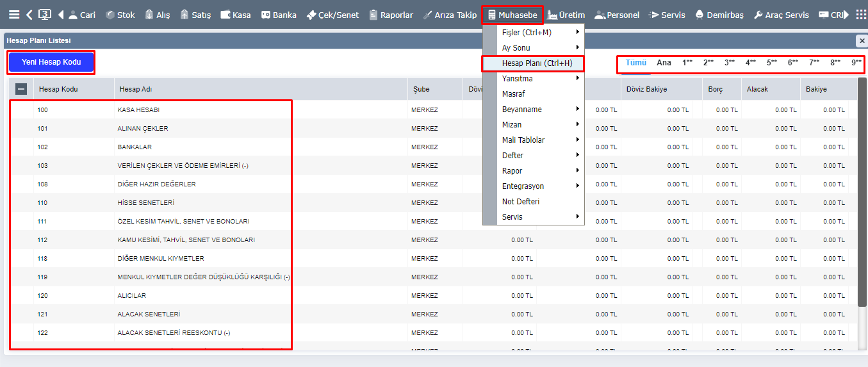Select the 102 BANKALAR account row
The width and height of the screenshot is (868, 367).
coord(135,147)
